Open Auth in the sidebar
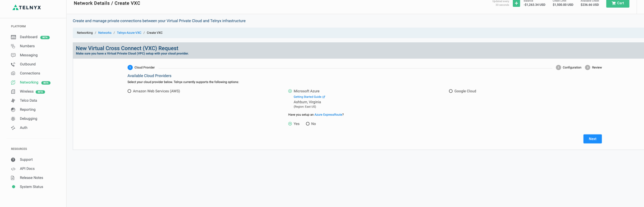Viewport: 644px width, 207px height. click(x=23, y=128)
